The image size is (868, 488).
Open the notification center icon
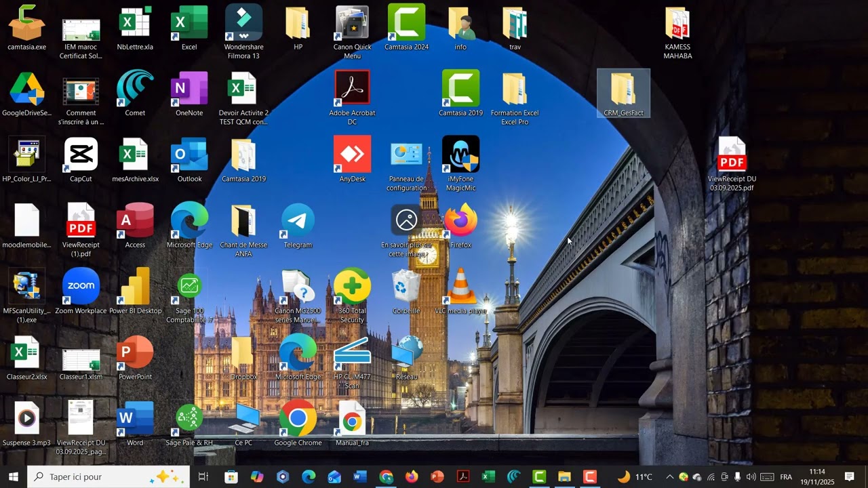pos(850,477)
